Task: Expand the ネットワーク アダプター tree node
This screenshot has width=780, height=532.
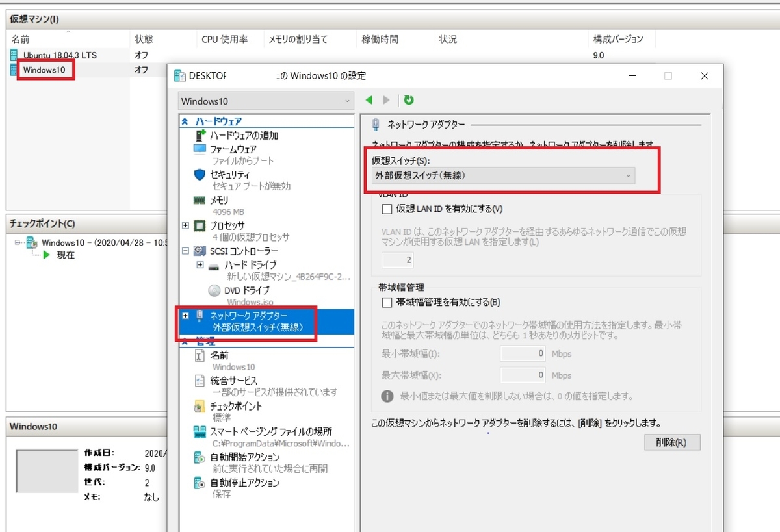Action: tap(185, 315)
